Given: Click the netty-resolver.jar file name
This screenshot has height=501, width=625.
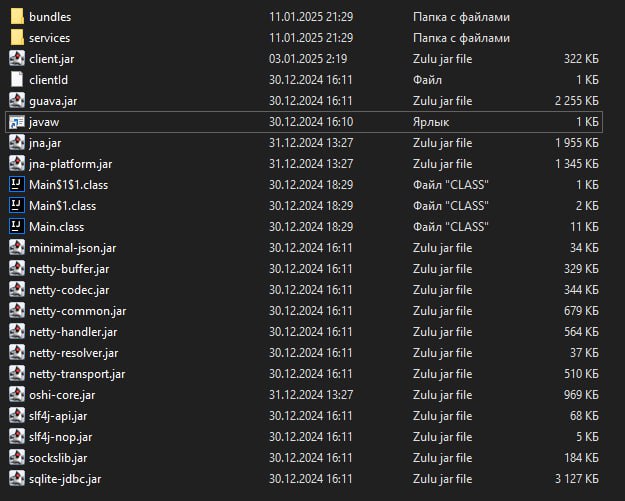Looking at the screenshot, I should [75, 353].
